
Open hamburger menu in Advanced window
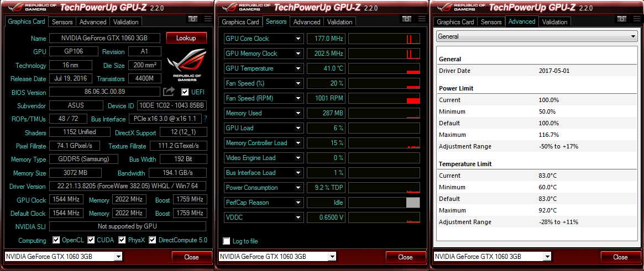(637, 19)
